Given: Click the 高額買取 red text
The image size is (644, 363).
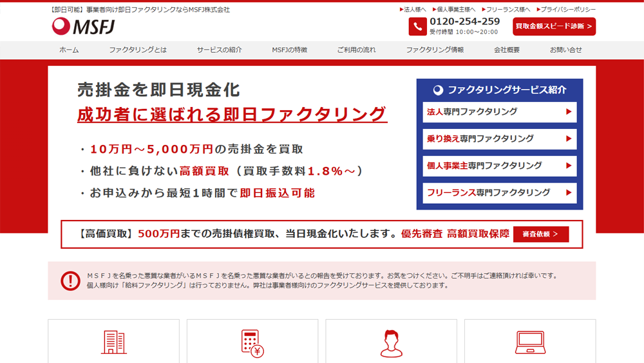Looking at the screenshot, I should [x=204, y=171].
